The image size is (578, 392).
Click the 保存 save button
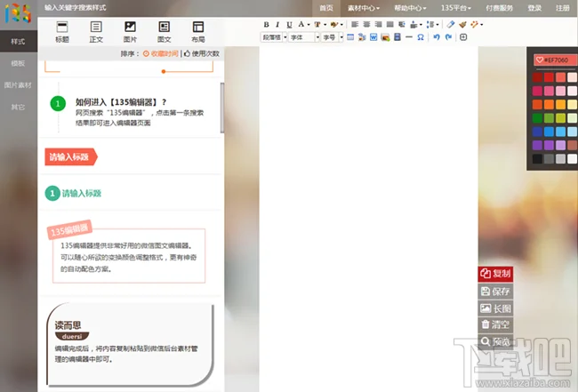(495, 292)
